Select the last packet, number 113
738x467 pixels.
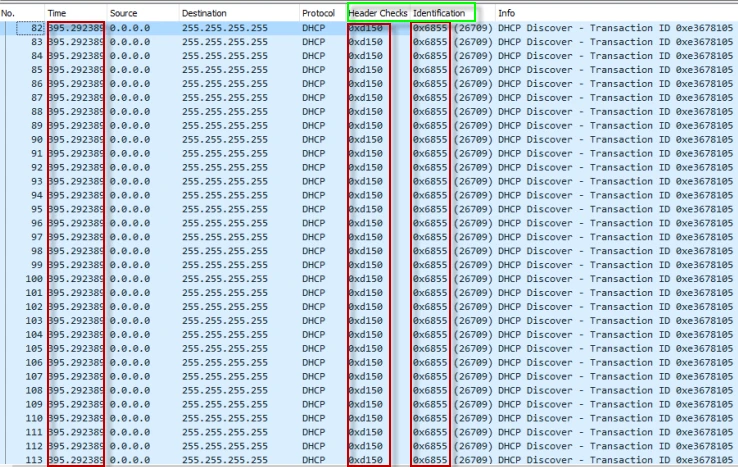31,459
